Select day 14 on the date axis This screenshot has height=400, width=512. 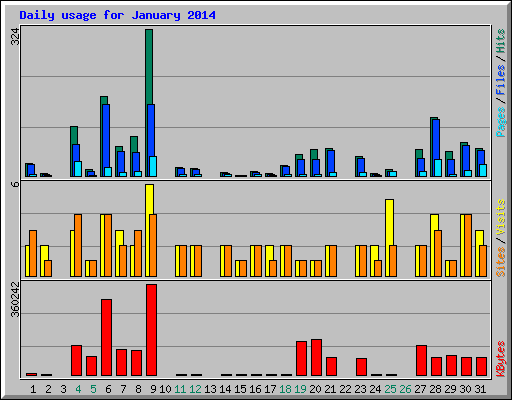tap(225, 389)
